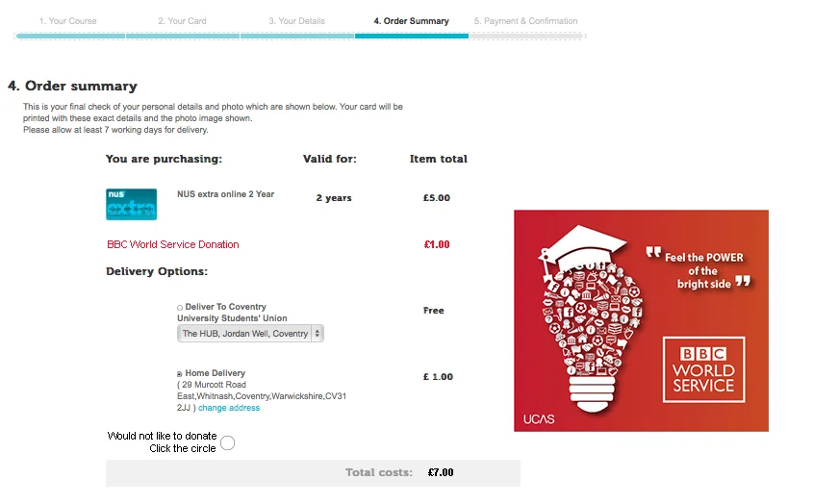This screenshot has width=813, height=504.
Task: Click the BBC World Service Donation link
Action: (x=172, y=244)
